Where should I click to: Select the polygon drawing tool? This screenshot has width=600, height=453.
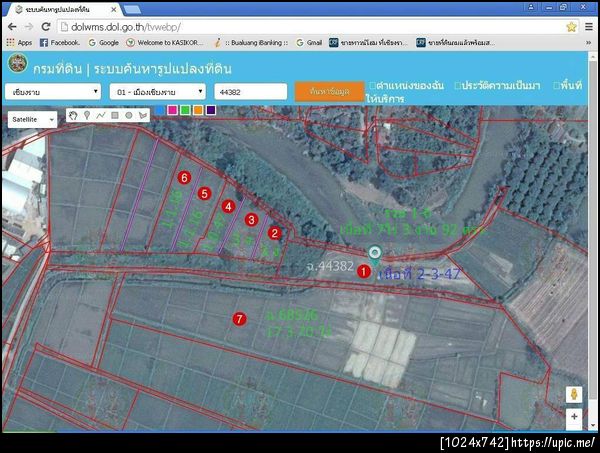pos(143,115)
